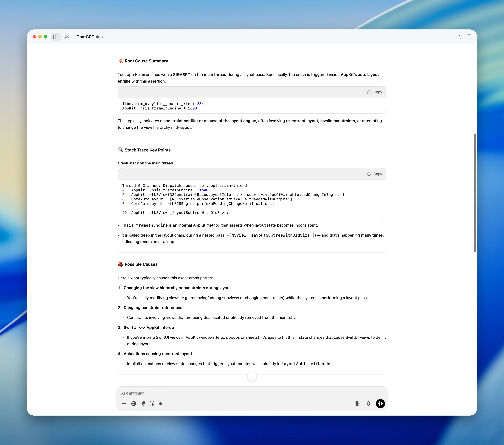Click the record circle icon
The height and width of the screenshot is (445, 504).
tap(357, 404)
